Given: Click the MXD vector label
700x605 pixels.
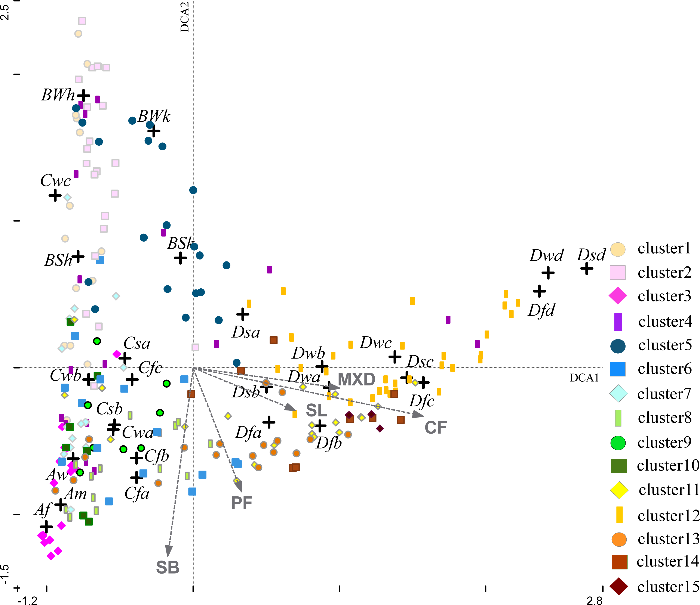Looking at the screenshot, I should coord(356,379).
